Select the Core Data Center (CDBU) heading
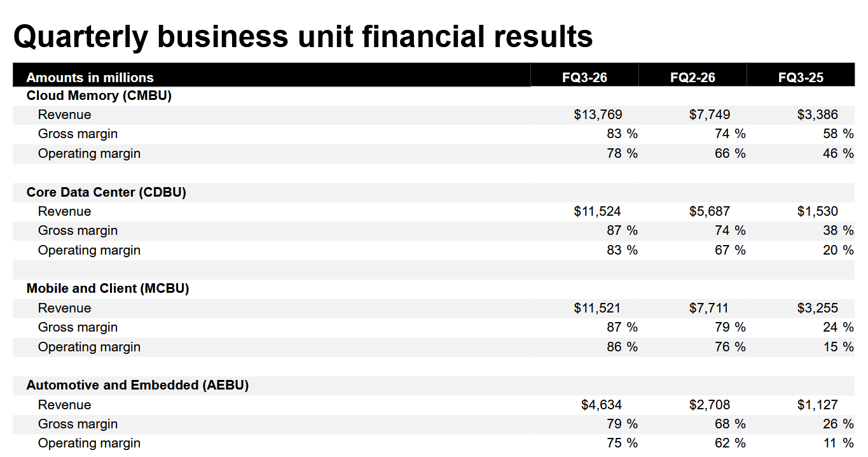 point(106,192)
